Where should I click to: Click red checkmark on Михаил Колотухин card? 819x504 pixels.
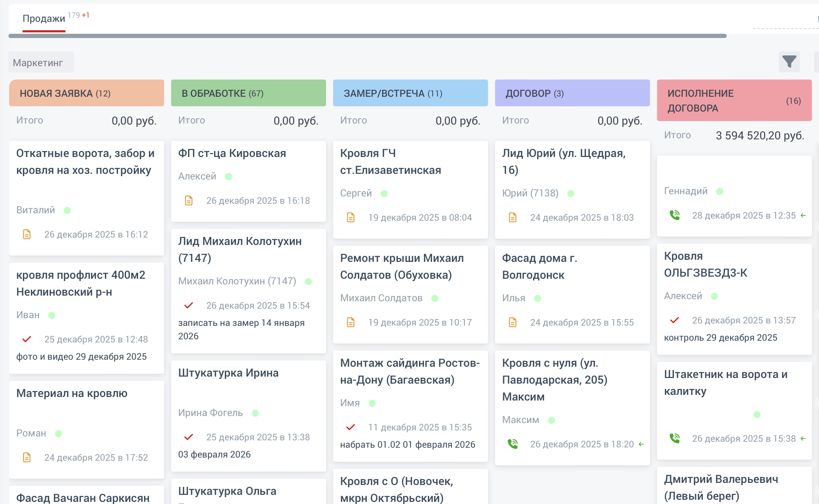pyautogui.click(x=189, y=305)
